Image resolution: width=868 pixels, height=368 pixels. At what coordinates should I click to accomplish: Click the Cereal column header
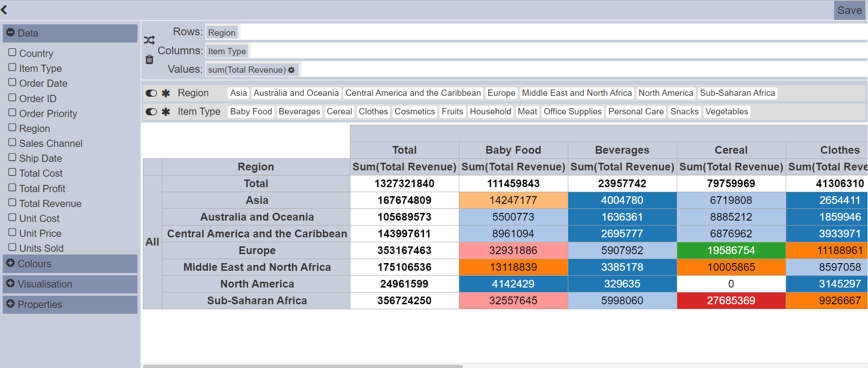point(731,150)
